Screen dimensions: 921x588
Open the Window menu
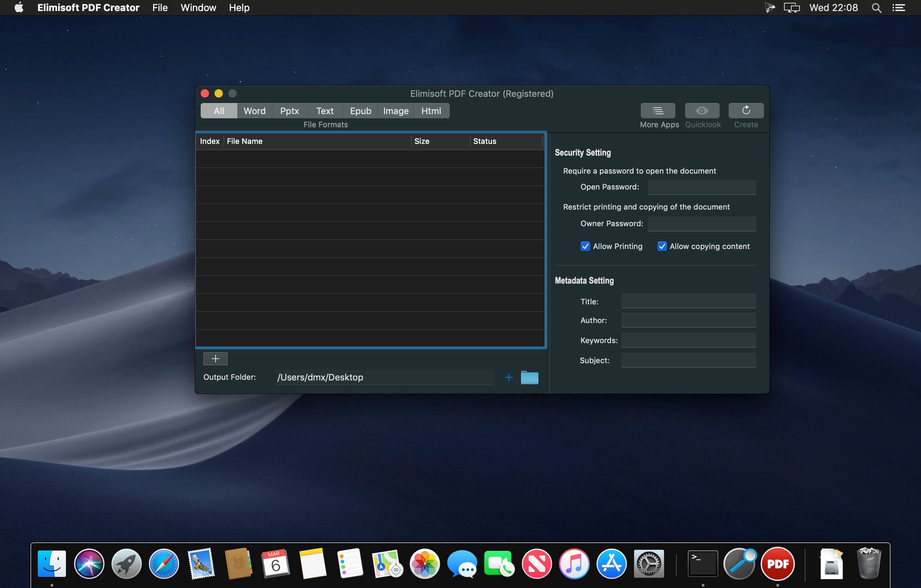pos(198,8)
